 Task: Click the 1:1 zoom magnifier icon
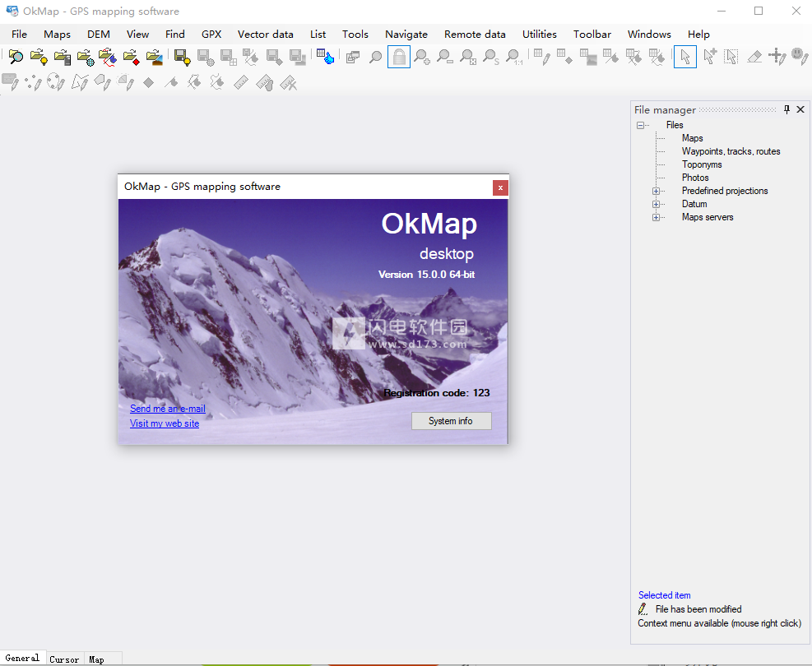[x=513, y=57]
